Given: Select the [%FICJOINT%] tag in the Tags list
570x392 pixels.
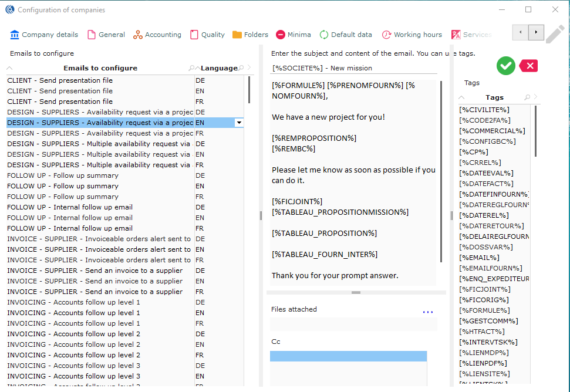Looking at the screenshot, I should click(x=484, y=289).
